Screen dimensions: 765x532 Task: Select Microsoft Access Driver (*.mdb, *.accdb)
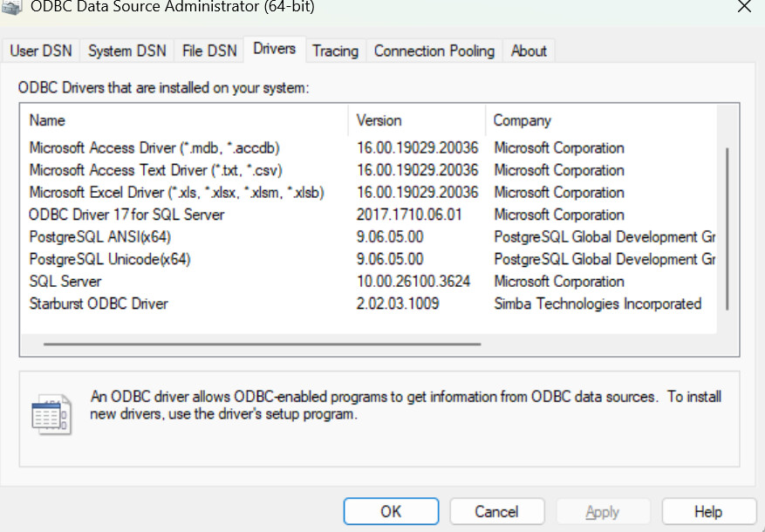154,148
